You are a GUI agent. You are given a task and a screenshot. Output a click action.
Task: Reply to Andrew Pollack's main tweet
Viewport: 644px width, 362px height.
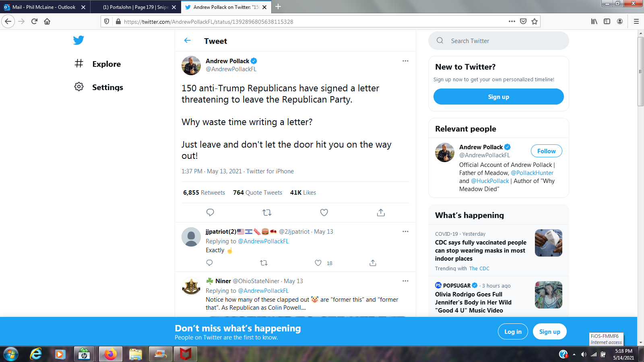pyautogui.click(x=210, y=212)
